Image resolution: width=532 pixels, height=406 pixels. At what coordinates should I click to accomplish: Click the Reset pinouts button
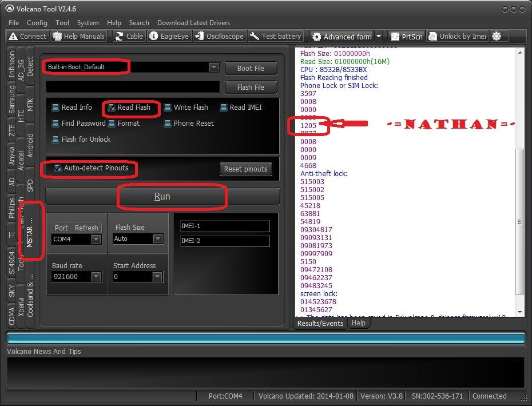tap(245, 169)
